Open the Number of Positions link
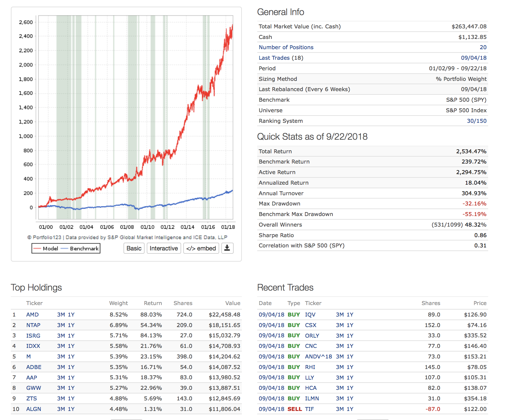This screenshot has width=506, height=420. click(x=286, y=47)
